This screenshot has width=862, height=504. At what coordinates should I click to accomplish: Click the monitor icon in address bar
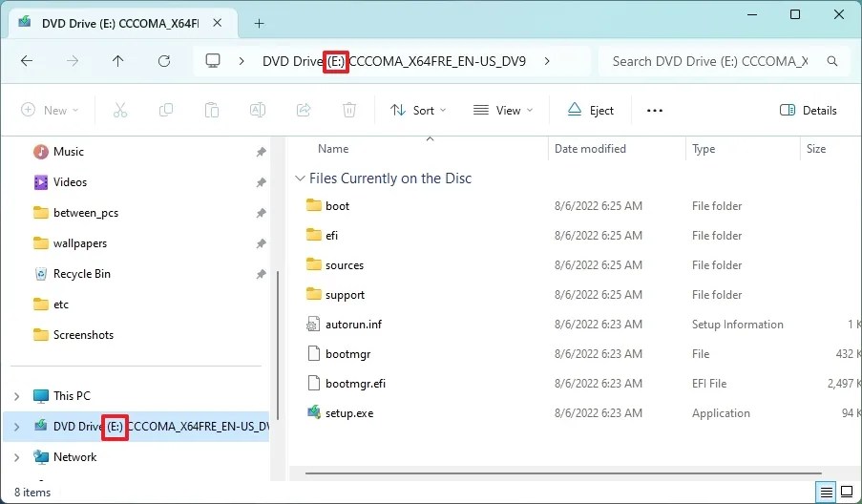213,60
